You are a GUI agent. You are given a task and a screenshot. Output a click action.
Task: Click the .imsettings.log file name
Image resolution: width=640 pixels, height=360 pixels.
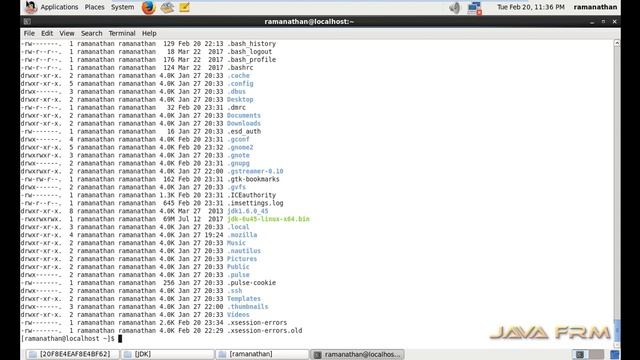(255, 203)
